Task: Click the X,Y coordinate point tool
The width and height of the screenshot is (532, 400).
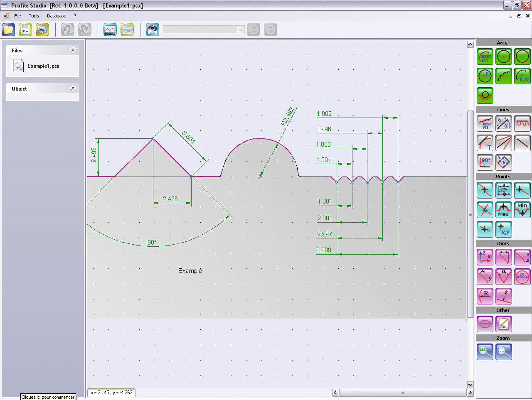Action: [503, 229]
